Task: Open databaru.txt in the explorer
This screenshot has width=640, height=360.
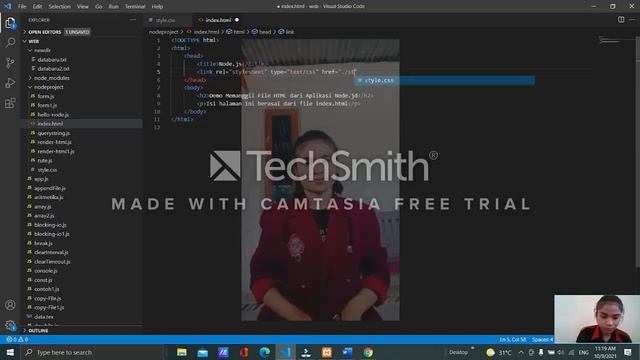Action: [52, 60]
